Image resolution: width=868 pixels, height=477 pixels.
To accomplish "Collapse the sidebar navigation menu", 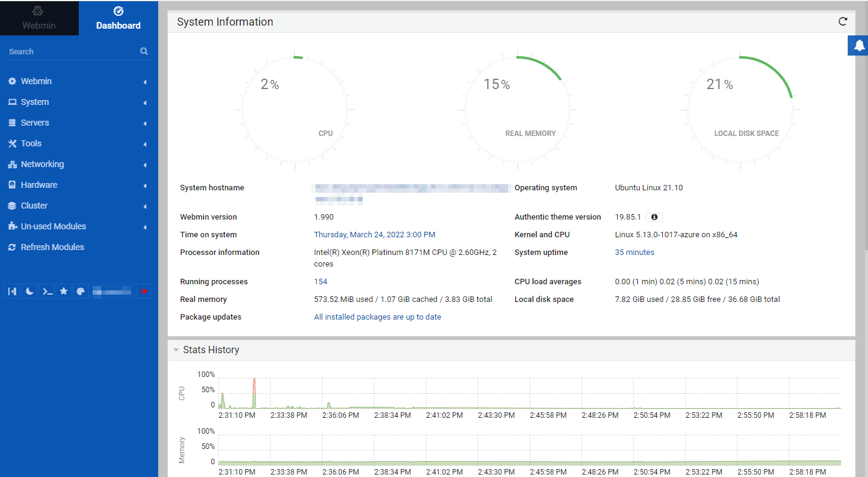I will 12,292.
